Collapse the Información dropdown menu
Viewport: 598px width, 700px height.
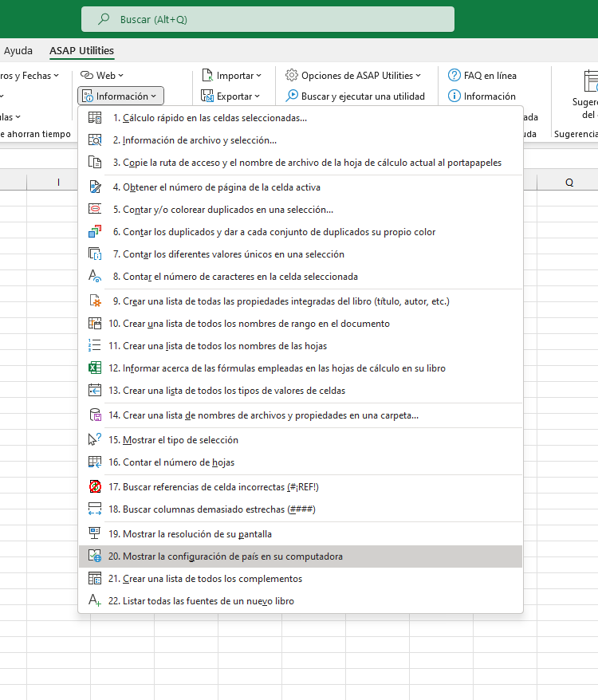120,96
